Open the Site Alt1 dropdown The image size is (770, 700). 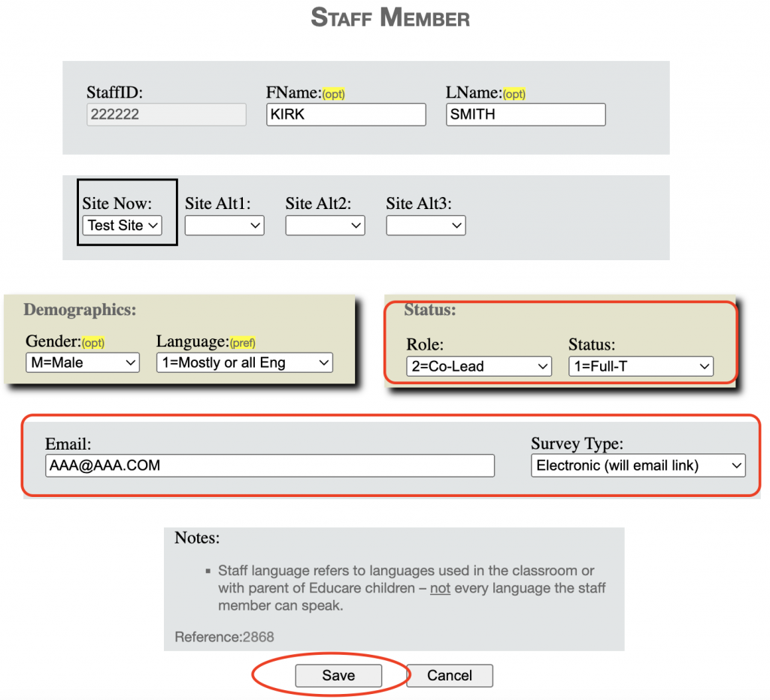[224, 226]
